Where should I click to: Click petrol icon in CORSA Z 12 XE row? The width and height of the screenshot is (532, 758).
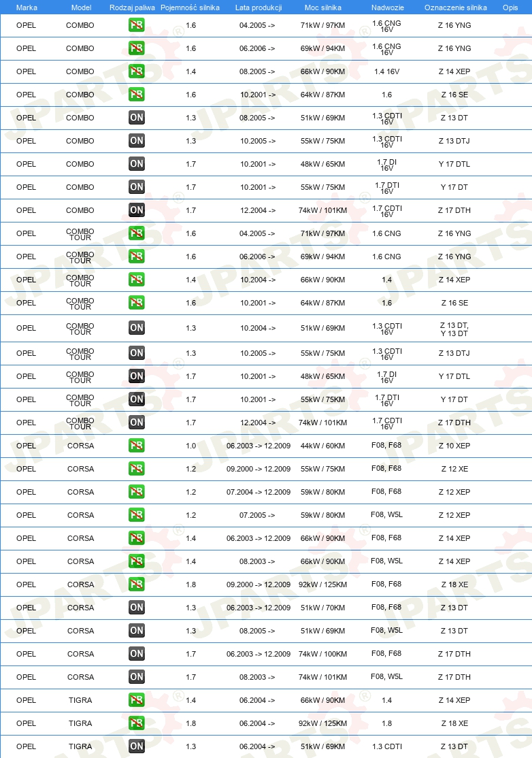(137, 469)
